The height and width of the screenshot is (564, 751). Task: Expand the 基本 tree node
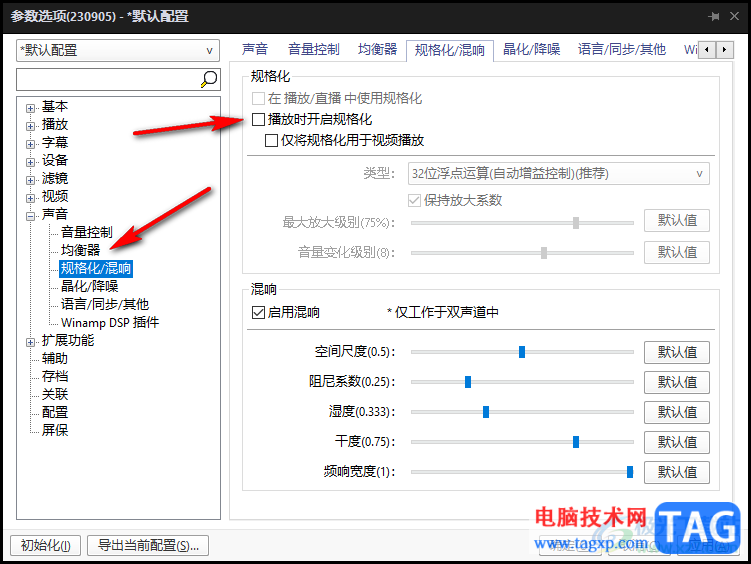31,108
